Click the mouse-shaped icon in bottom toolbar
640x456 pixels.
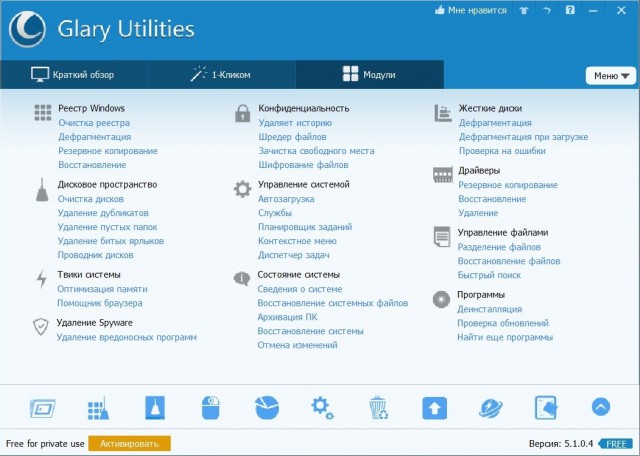(211, 408)
